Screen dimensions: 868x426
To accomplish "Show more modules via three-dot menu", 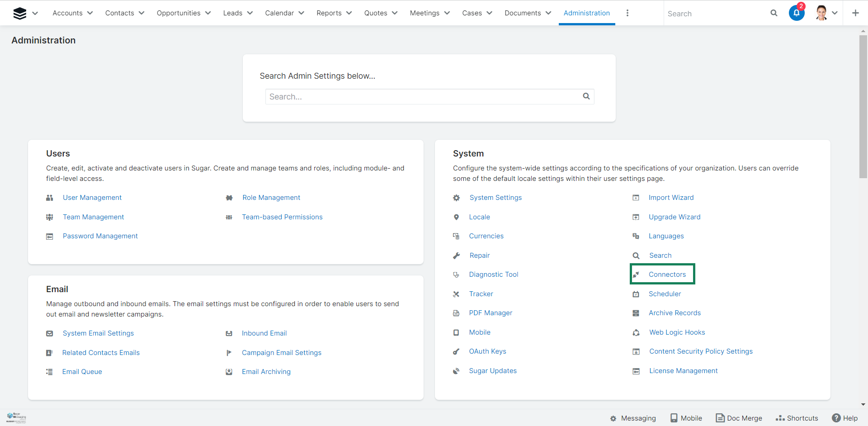I will coord(627,13).
